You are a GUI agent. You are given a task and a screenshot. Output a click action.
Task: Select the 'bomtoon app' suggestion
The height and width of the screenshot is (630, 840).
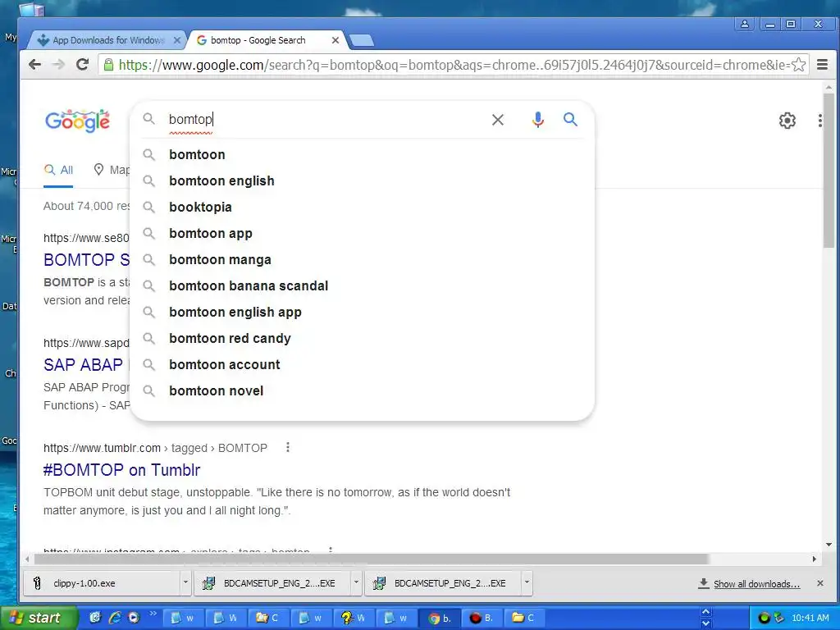click(x=362, y=234)
